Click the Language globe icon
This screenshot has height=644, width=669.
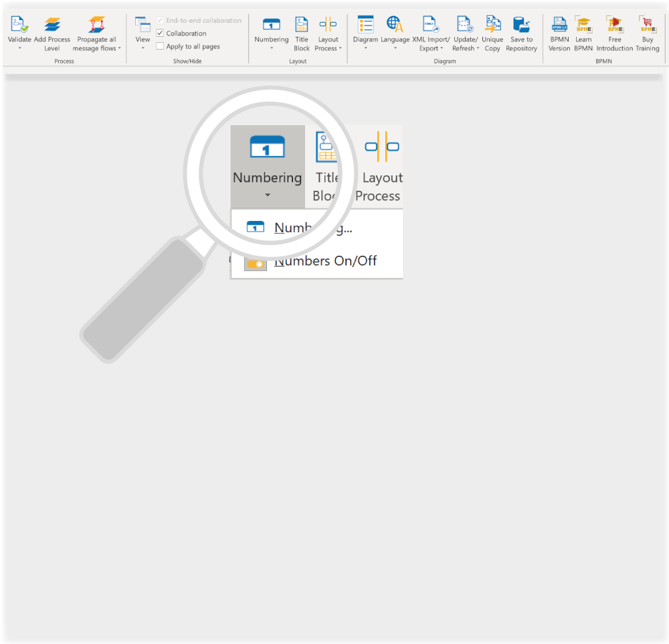[x=395, y=24]
